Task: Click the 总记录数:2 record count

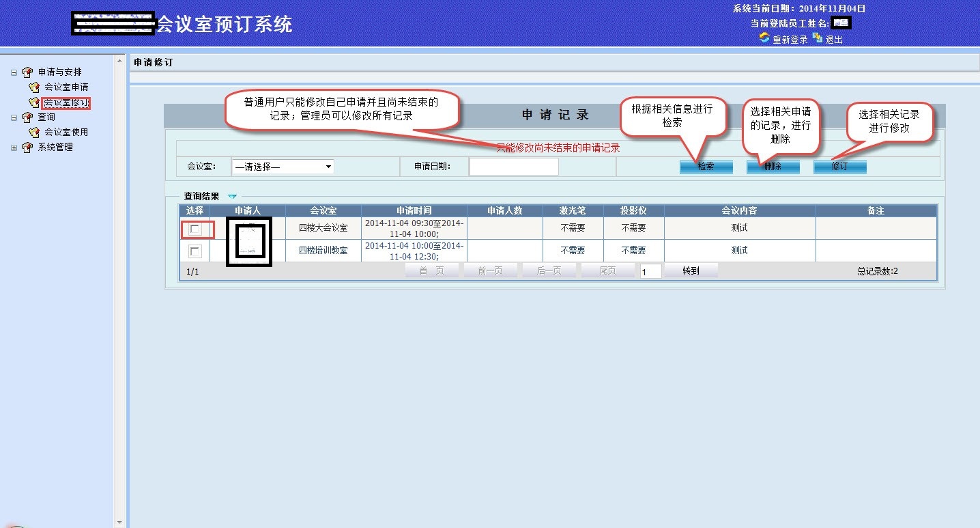Action: pyautogui.click(x=878, y=271)
